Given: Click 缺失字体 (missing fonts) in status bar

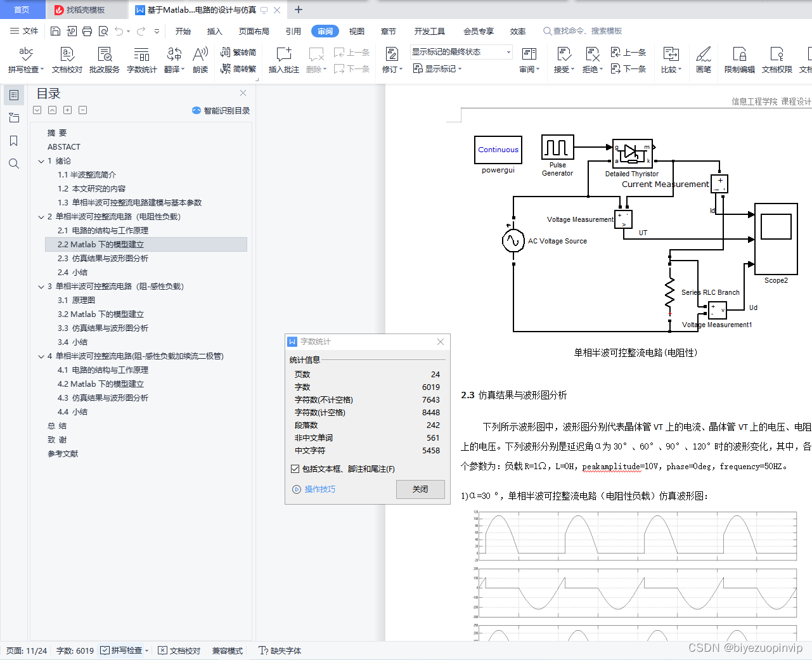Looking at the screenshot, I should tap(280, 650).
